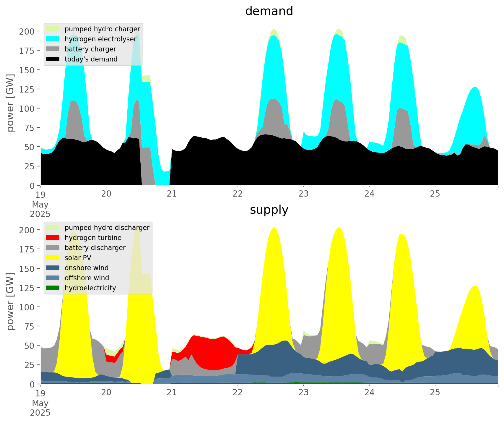This screenshot has width=504, height=423.
Task: Click the 125 y-axis tick on supply chart
Action: point(27,288)
